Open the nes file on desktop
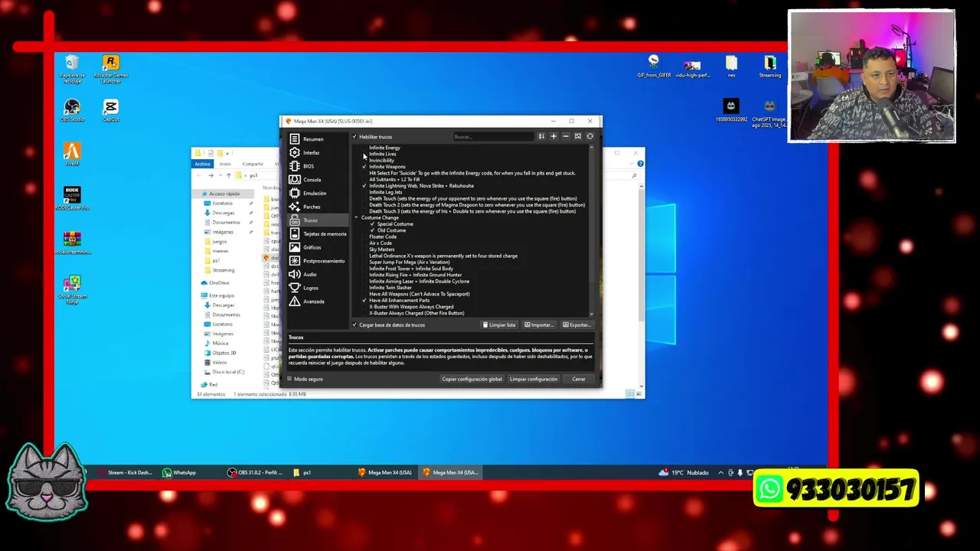980x551 pixels. [731, 67]
